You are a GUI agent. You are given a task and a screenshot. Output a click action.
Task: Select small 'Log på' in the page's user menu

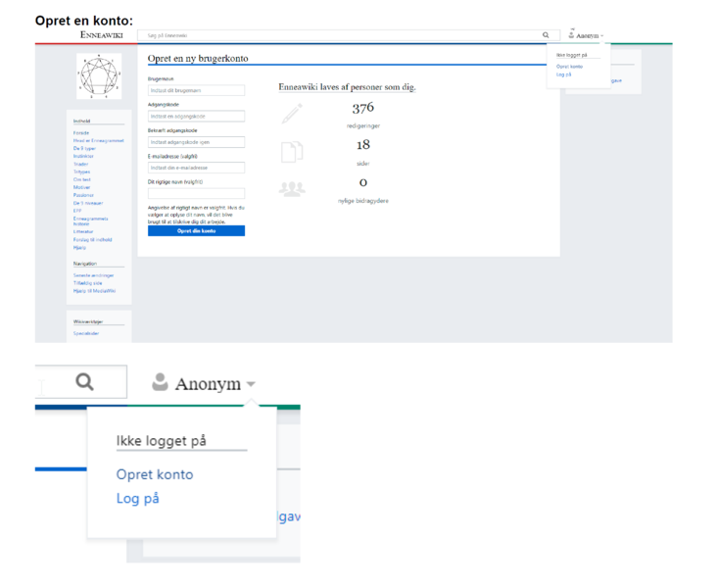pos(563,74)
